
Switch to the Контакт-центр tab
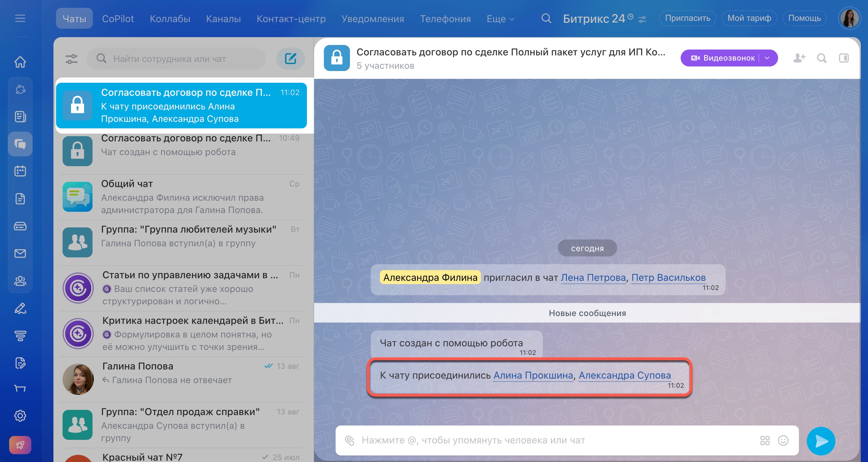click(x=291, y=19)
